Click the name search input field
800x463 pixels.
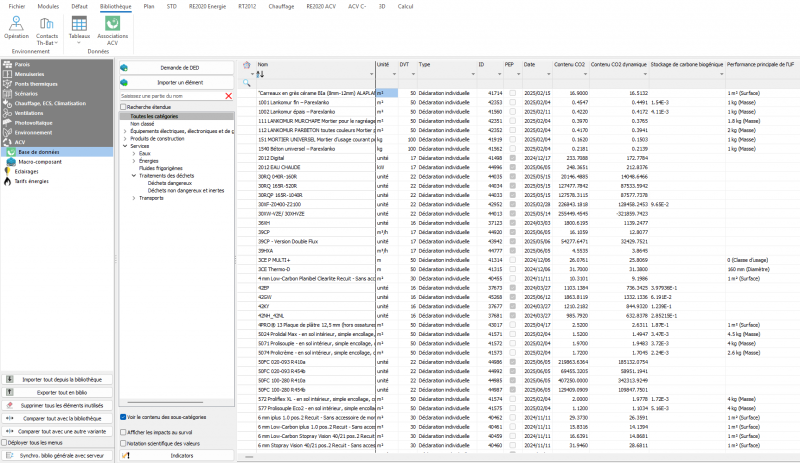pos(171,96)
